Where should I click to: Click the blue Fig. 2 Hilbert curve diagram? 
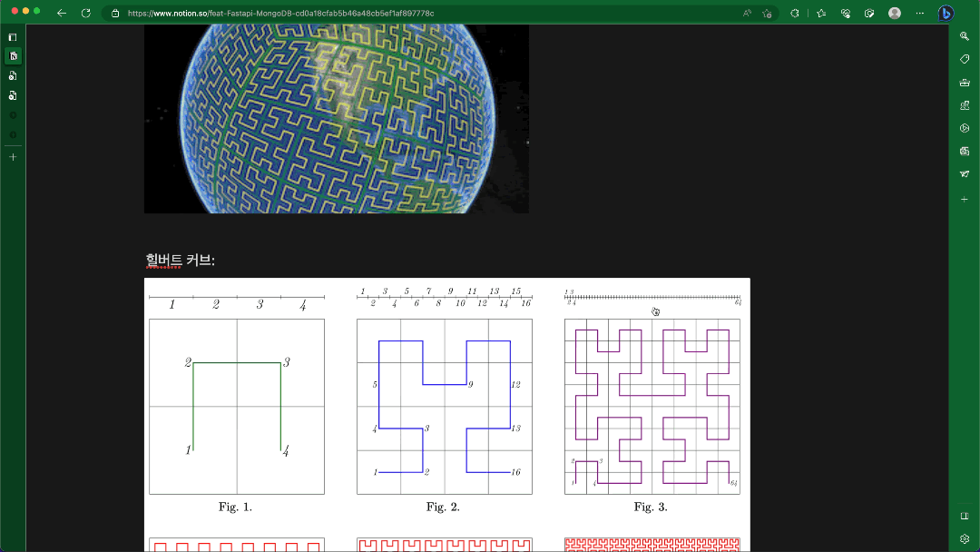tap(445, 407)
